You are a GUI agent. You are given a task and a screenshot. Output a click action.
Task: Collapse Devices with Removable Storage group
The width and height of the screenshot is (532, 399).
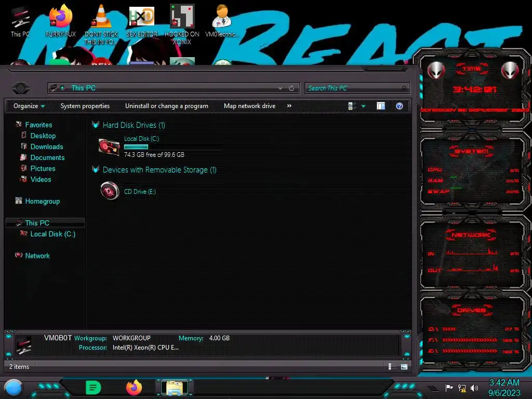tap(96, 170)
